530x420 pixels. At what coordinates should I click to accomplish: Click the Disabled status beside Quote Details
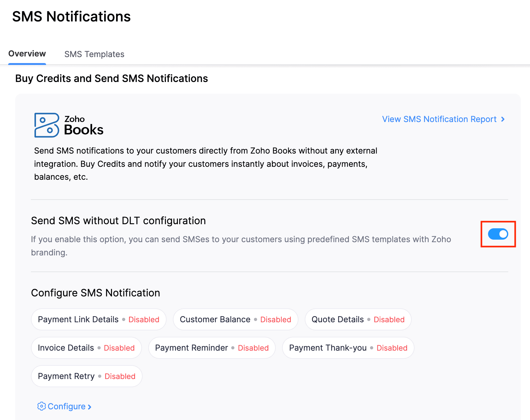coord(389,319)
